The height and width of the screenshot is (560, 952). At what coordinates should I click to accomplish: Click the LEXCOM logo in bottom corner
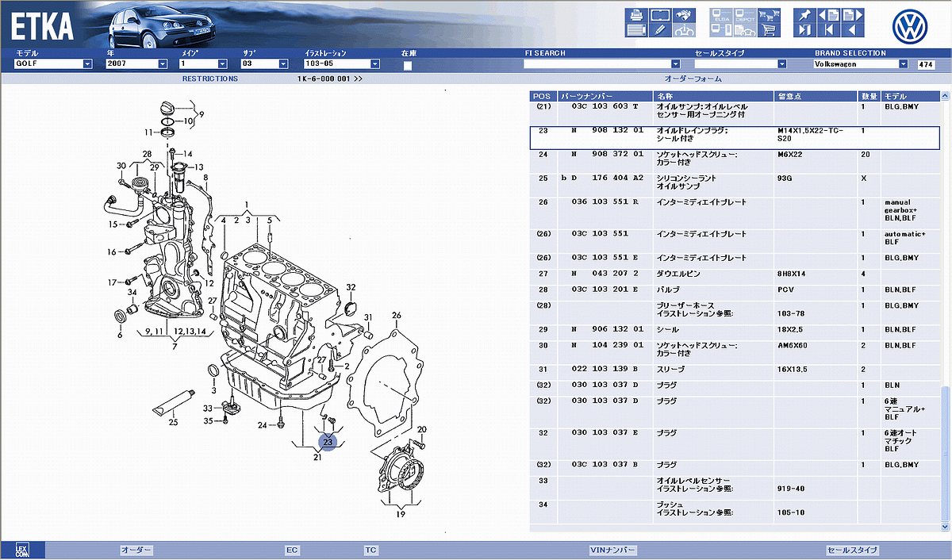[x=21, y=550]
